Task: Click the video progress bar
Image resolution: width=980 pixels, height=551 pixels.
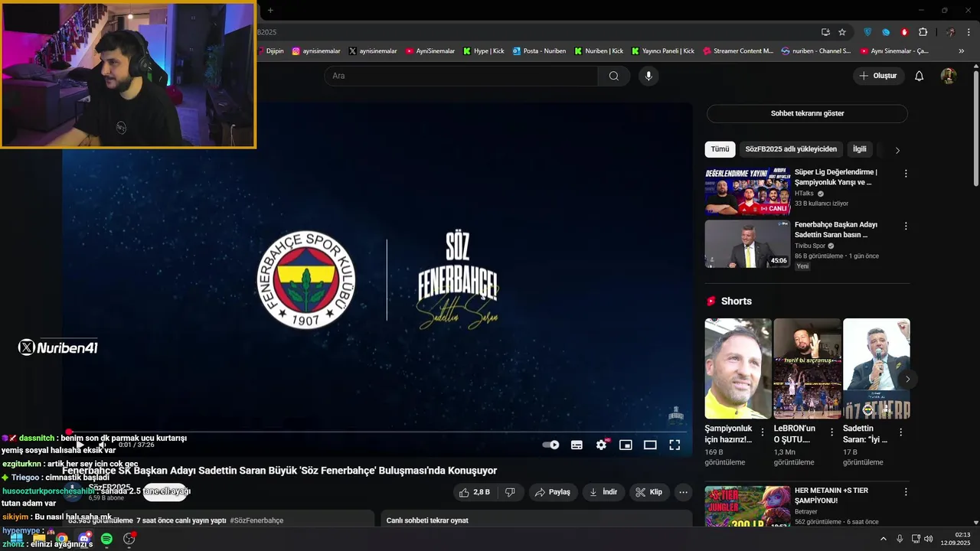Action: 377,432
